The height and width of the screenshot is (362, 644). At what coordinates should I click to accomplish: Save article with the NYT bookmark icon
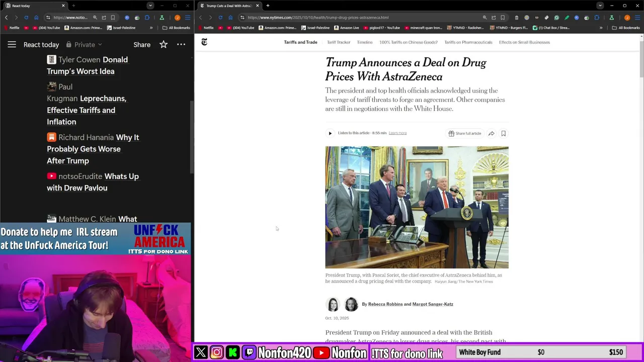(503, 133)
